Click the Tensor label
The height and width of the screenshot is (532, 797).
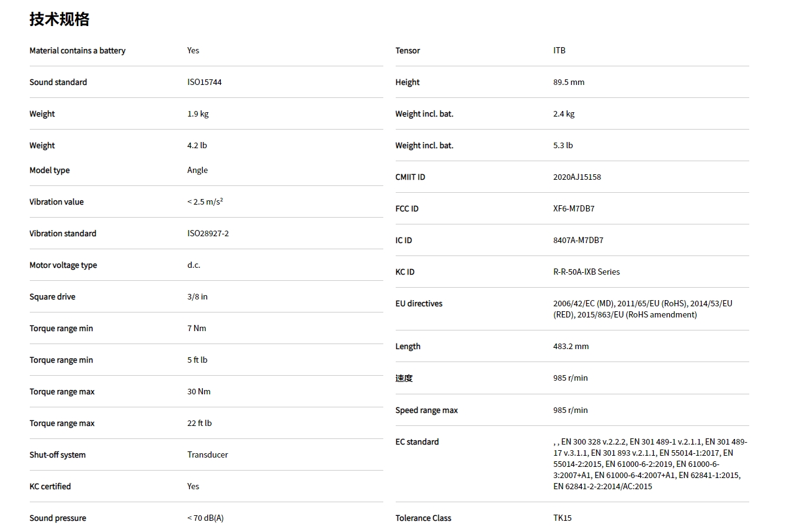407,50
